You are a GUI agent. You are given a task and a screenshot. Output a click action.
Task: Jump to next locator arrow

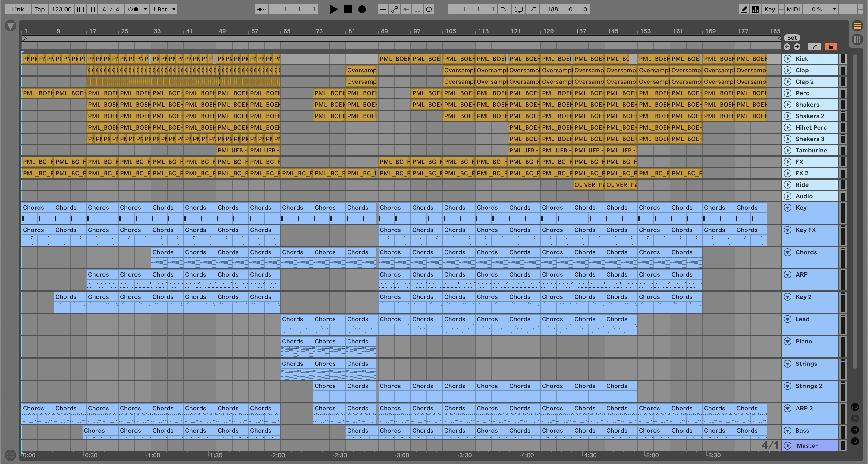[797, 47]
